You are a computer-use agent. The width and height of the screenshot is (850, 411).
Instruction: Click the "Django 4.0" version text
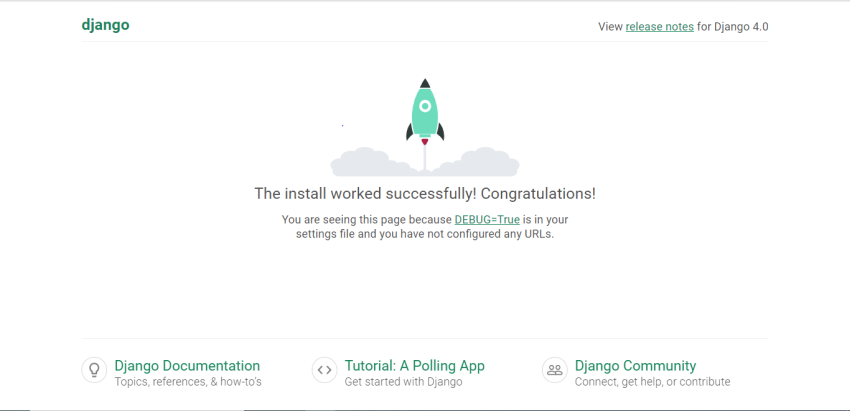tap(741, 27)
